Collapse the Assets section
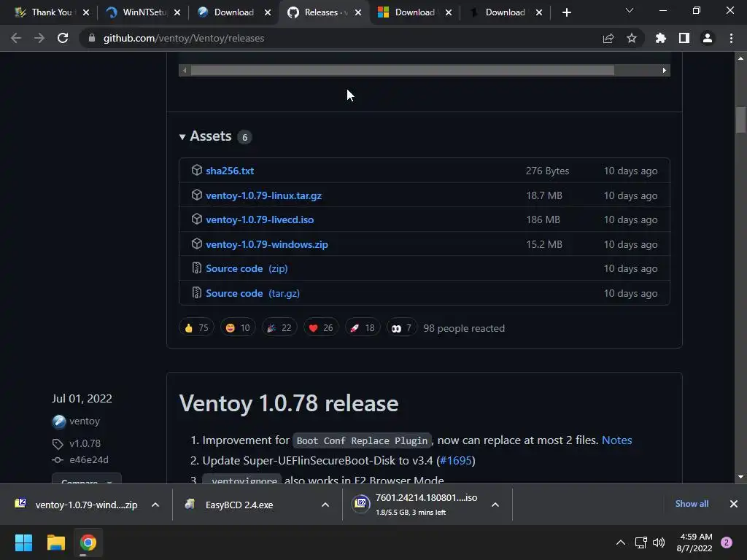747x560 pixels. [211, 136]
